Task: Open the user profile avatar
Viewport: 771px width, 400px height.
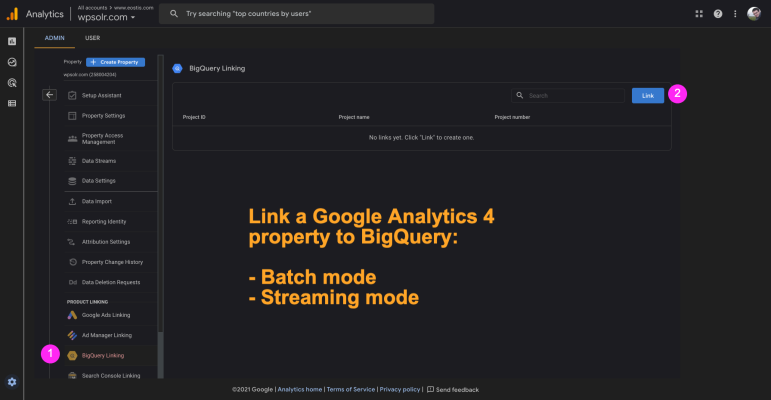Action: [754, 14]
